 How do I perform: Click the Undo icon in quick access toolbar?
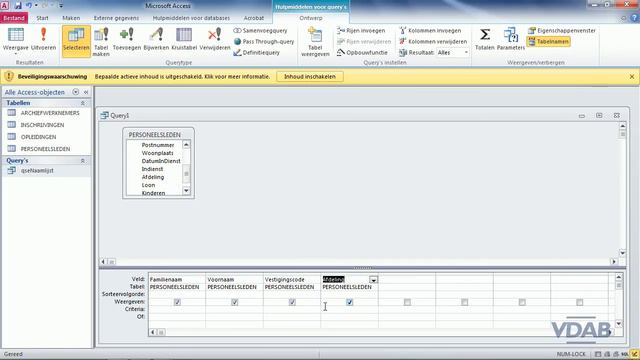click(x=29, y=6)
